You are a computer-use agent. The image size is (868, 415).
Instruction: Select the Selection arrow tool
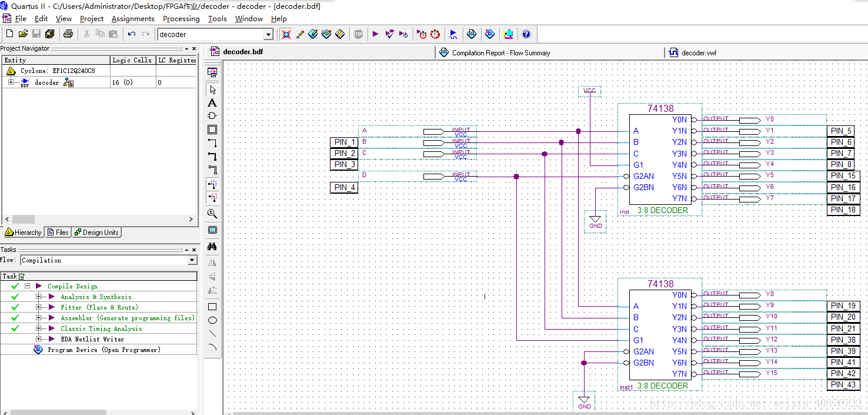coord(212,89)
